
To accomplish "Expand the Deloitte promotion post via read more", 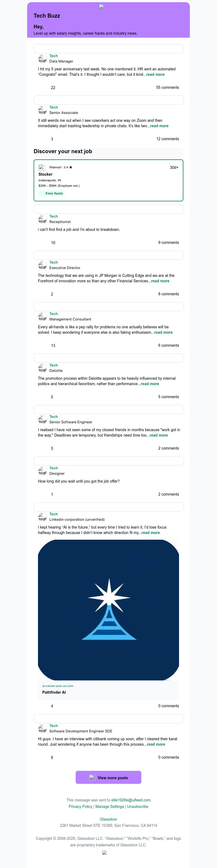I will click(149, 384).
